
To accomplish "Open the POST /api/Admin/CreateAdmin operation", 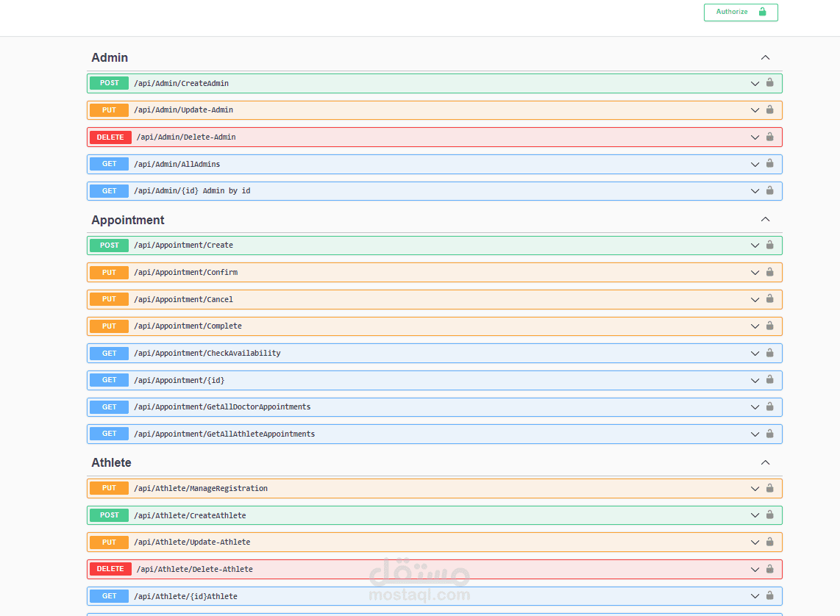I will click(435, 84).
